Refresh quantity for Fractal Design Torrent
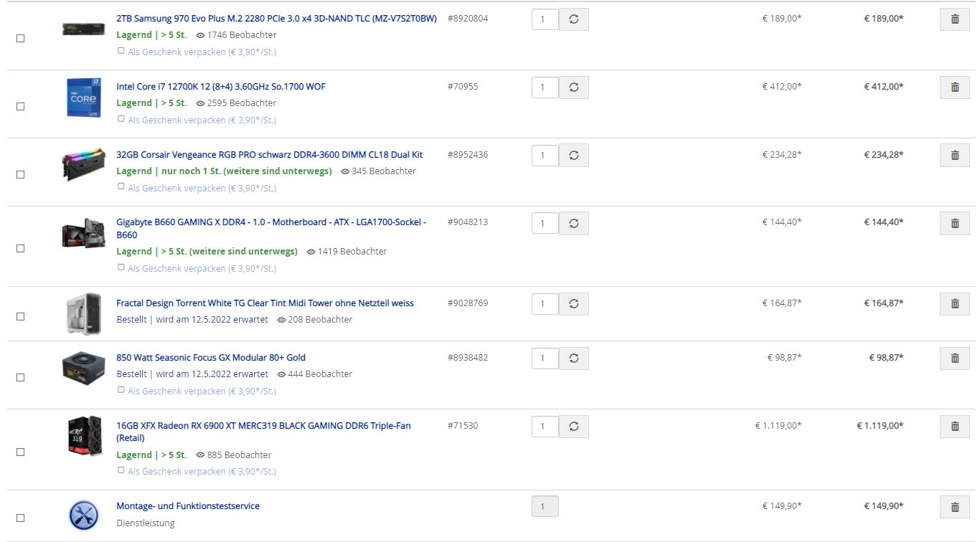Viewport: 980px width, 542px height. point(574,304)
